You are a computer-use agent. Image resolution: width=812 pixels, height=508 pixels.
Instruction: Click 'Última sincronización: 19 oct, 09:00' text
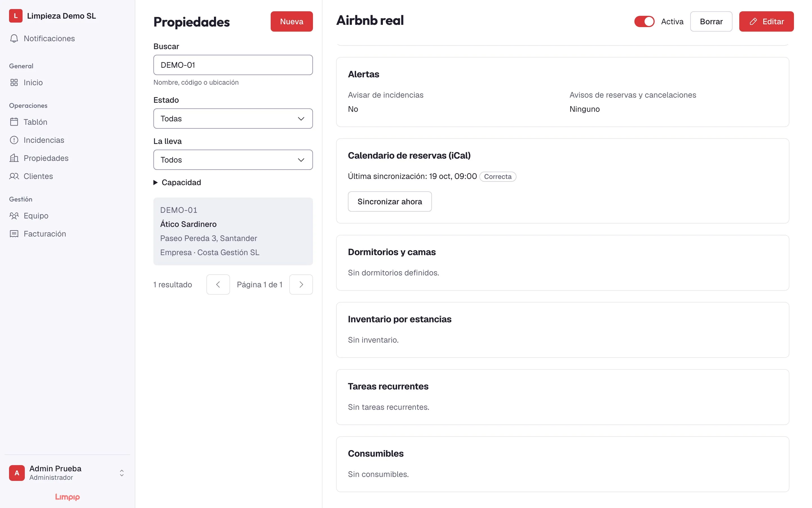tap(412, 176)
